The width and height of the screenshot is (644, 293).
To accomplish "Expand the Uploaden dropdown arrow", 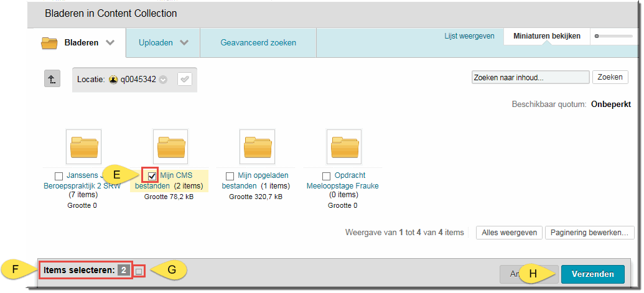I will (x=184, y=43).
